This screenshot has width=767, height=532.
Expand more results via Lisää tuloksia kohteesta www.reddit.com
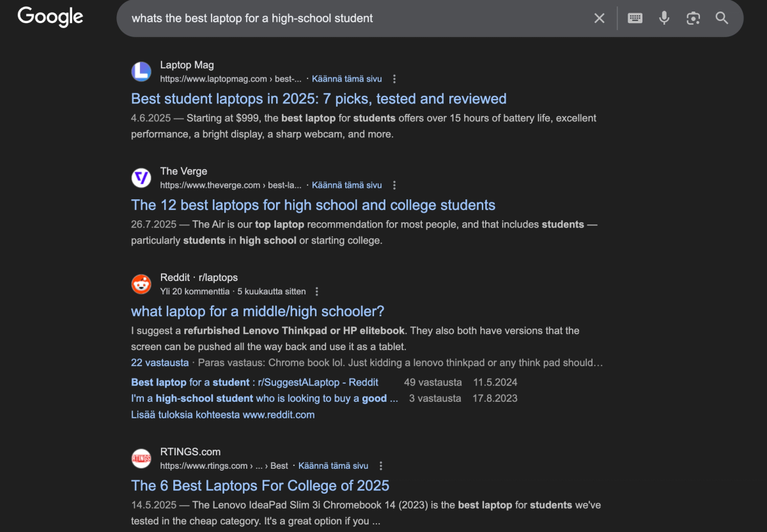222,414
